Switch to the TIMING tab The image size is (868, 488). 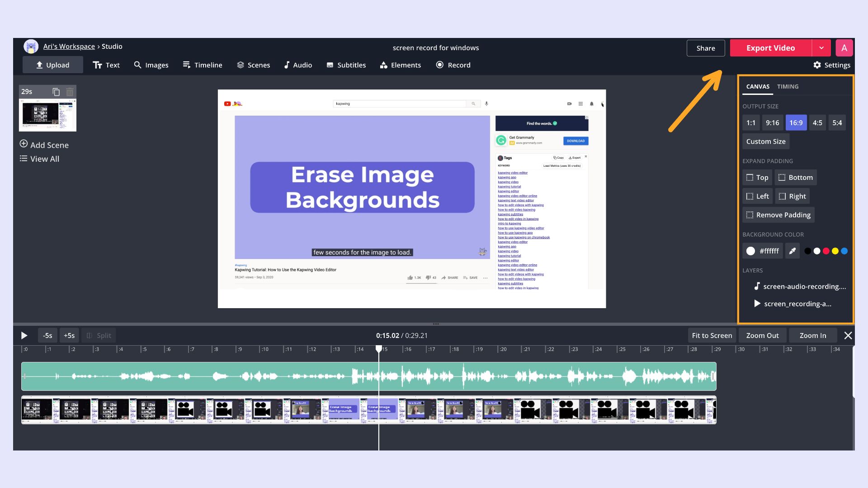coord(788,86)
